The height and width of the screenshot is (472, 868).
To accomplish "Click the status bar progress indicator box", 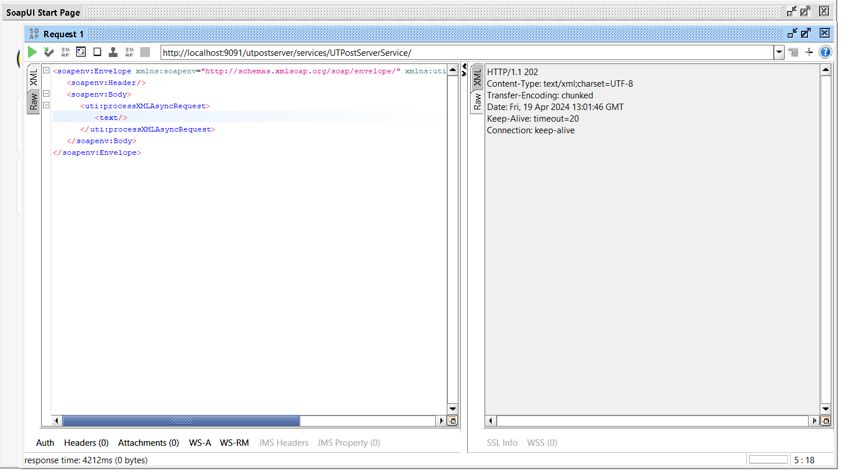I will pyautogui.click(x=768, y=460).
